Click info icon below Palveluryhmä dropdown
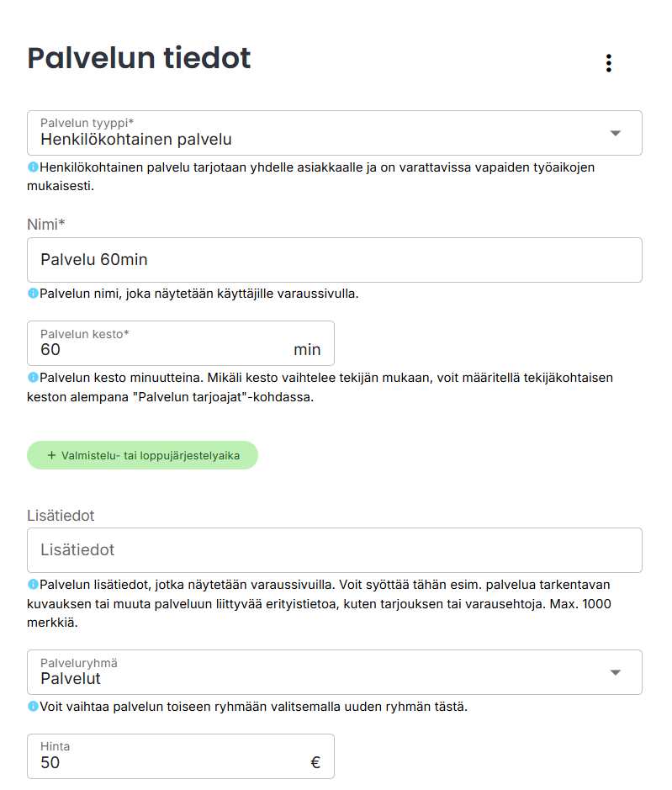Viewport: 672px width, 790px height. coord(33,707)
